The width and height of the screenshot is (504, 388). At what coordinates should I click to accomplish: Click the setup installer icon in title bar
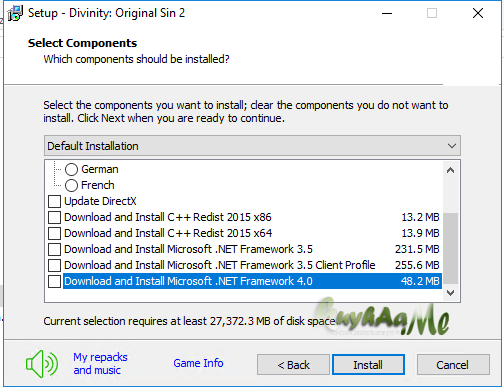[15, 13]
